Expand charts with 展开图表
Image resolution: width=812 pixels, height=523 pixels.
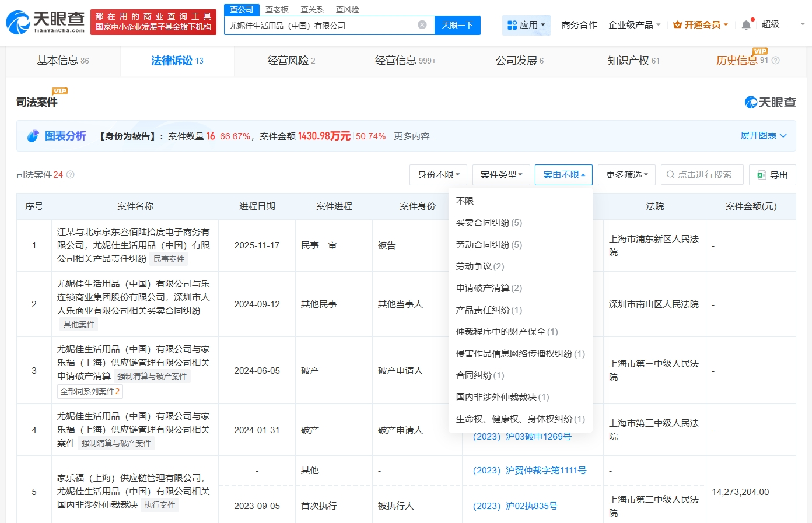pyautogui.click(x=763, y=136)
